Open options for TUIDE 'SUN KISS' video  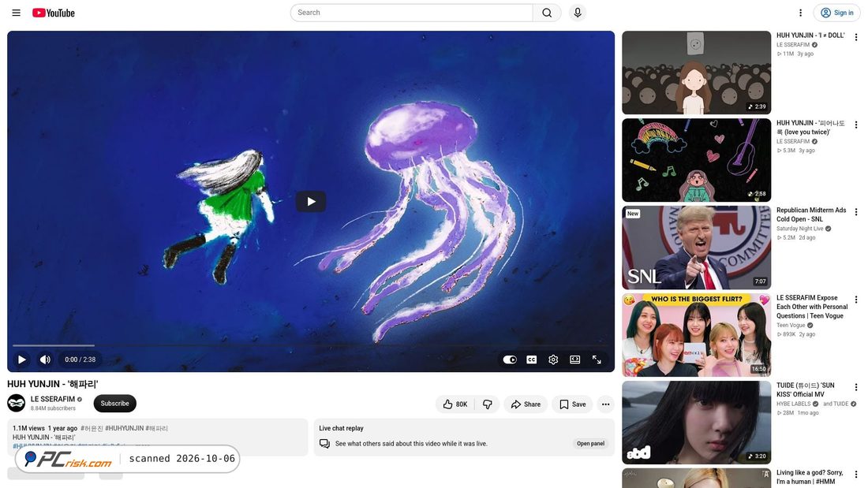856,387
